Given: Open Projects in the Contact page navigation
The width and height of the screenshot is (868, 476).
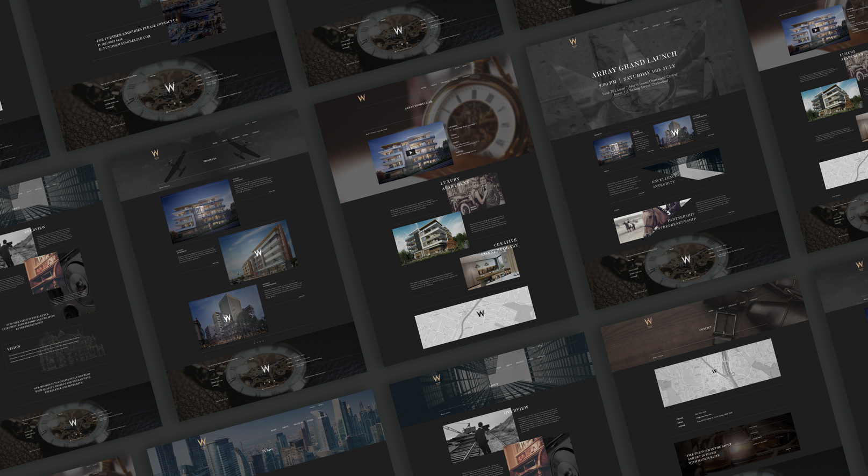Looking at the screenshot, I should [732, 305].
